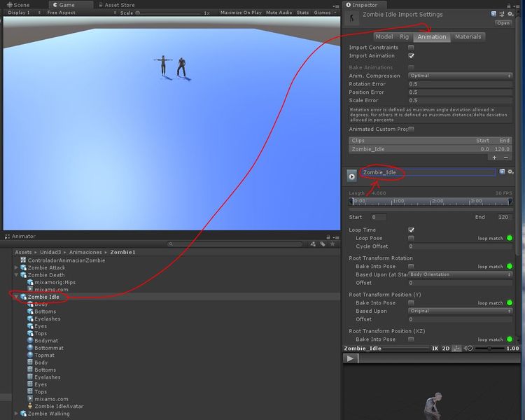Open the Inspector help book icon

click(493, 14)
